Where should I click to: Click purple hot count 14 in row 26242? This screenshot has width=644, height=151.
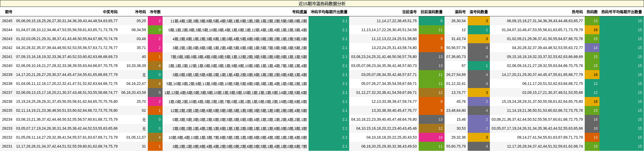(592, 48)
